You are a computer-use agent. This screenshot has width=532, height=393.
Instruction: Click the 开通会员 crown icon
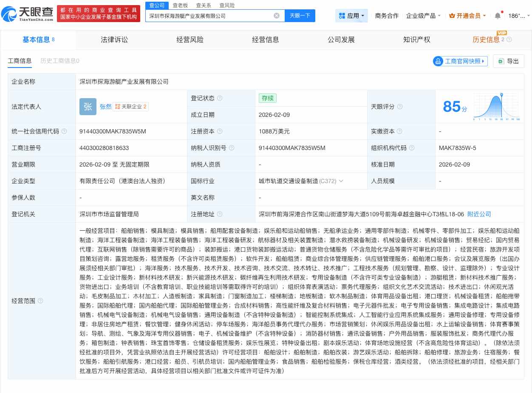453,16
